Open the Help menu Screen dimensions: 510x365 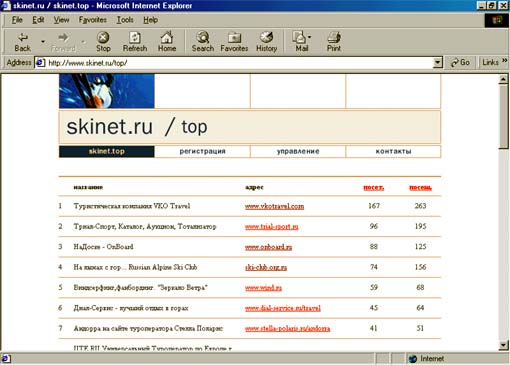(x=150, y=20)
